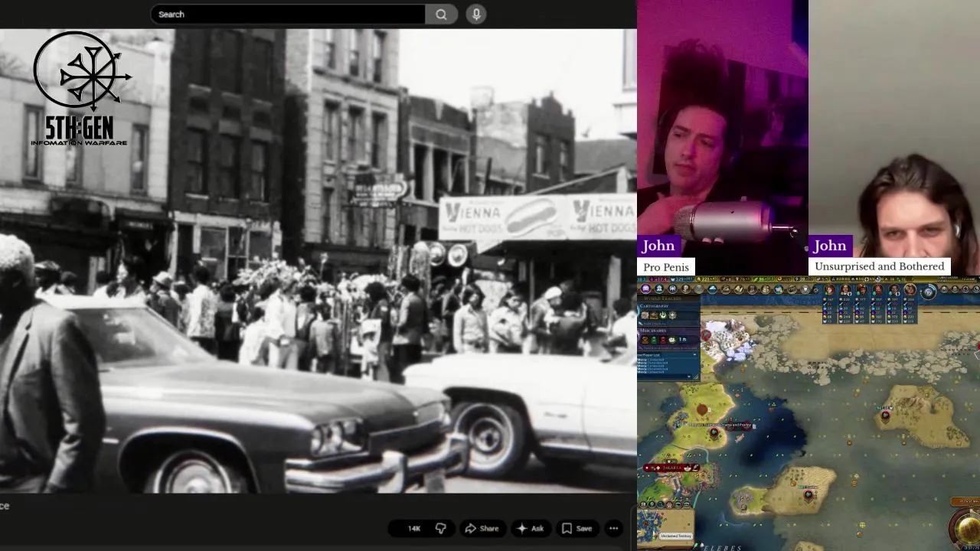Like the video showing 14K likes
Viewport: 980px width, 551px height.
pyautogui.click(x=410, y=528)
